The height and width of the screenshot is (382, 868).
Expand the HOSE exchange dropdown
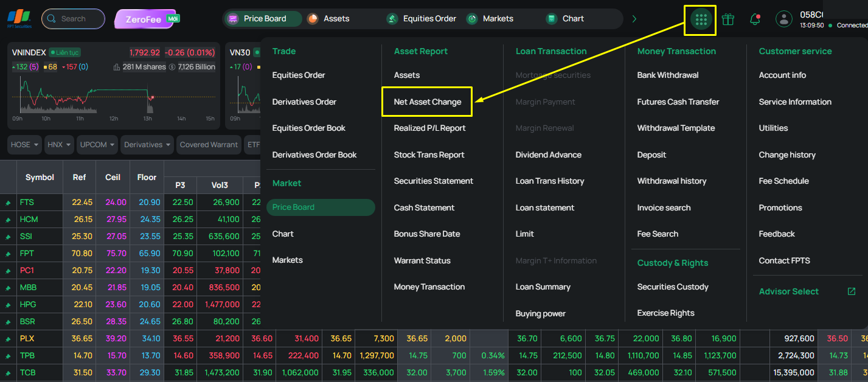coord(25,145)
